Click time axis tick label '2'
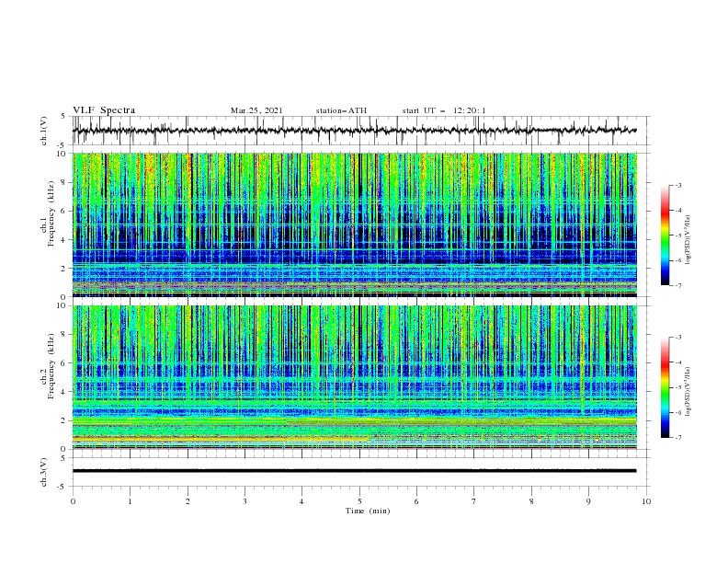This screenshot has width=728, height=563. (x=188, y=501)
